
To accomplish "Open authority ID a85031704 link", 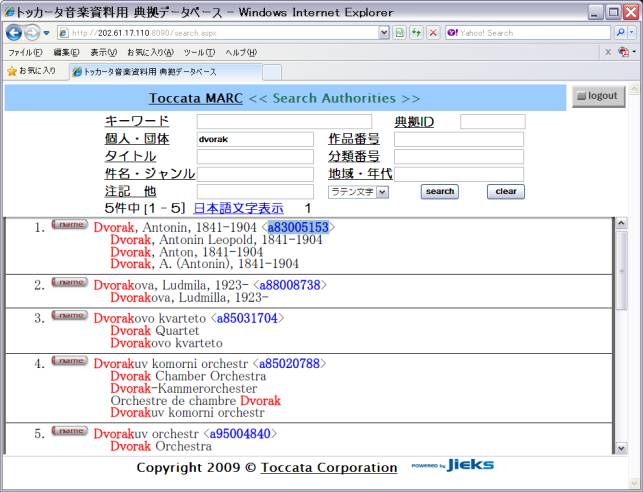I will coord(247,318).
